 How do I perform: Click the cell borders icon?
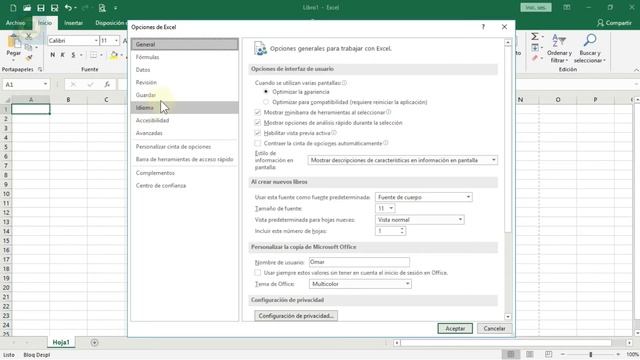tap(93, 55)
